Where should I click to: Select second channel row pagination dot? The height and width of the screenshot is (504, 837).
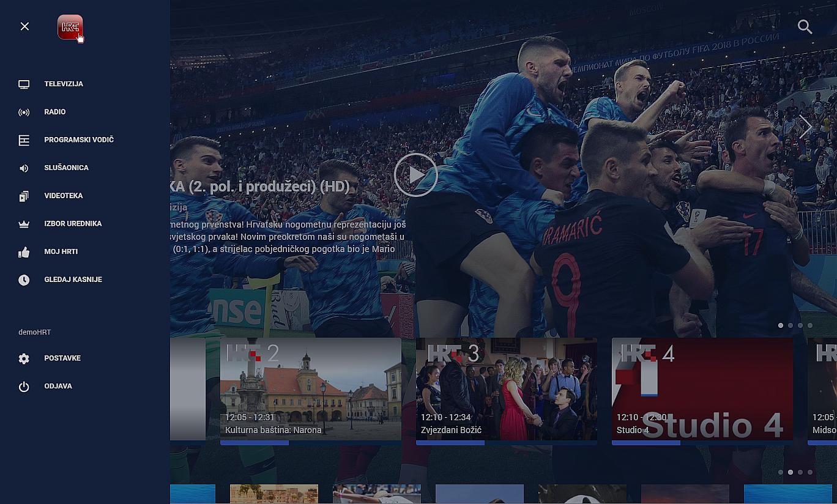click(x=790, y=472)
